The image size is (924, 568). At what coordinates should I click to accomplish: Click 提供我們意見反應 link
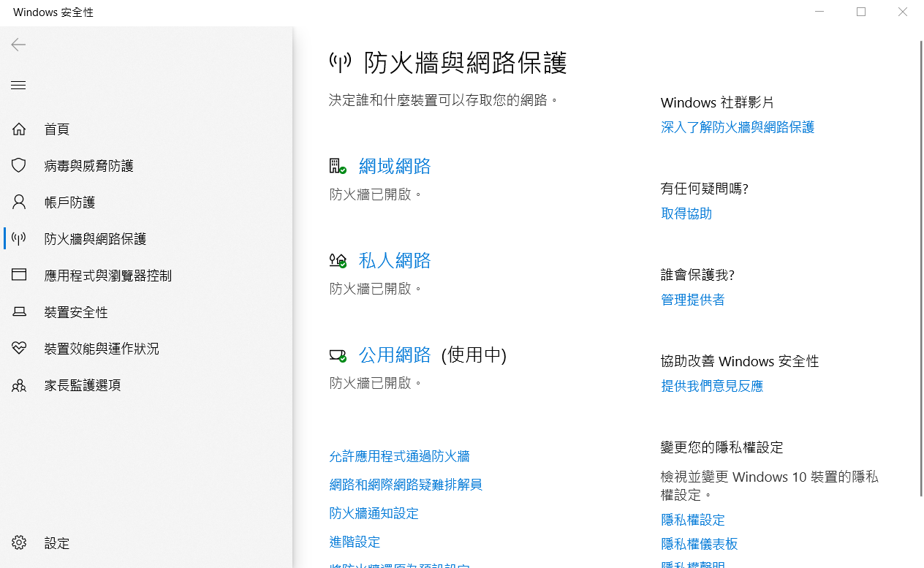tap(712, 386)
